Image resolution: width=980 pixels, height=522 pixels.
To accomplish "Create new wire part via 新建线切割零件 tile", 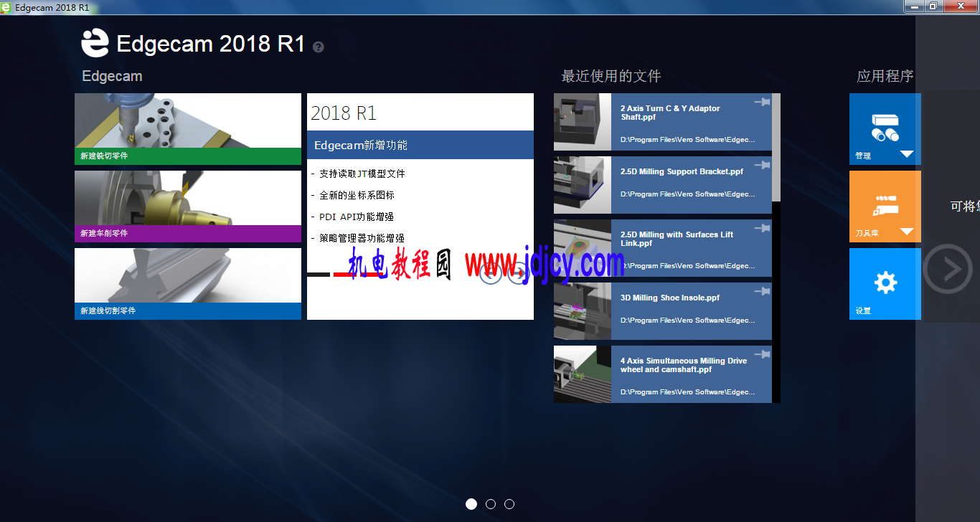I will (188, 284).
